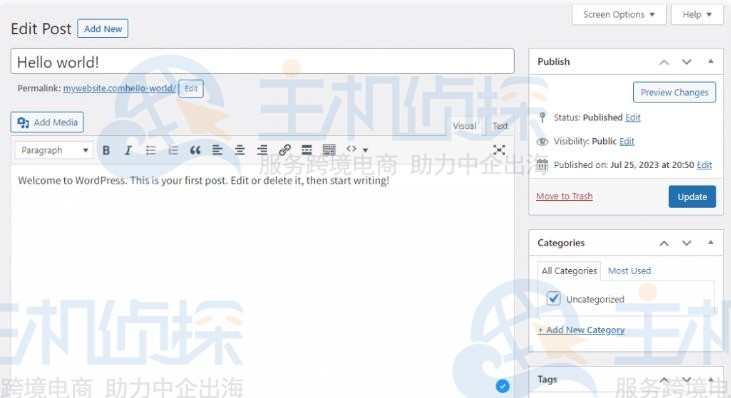731x398 pixels.
Task: Open the Help dropdown
Action: pos(697,14)
